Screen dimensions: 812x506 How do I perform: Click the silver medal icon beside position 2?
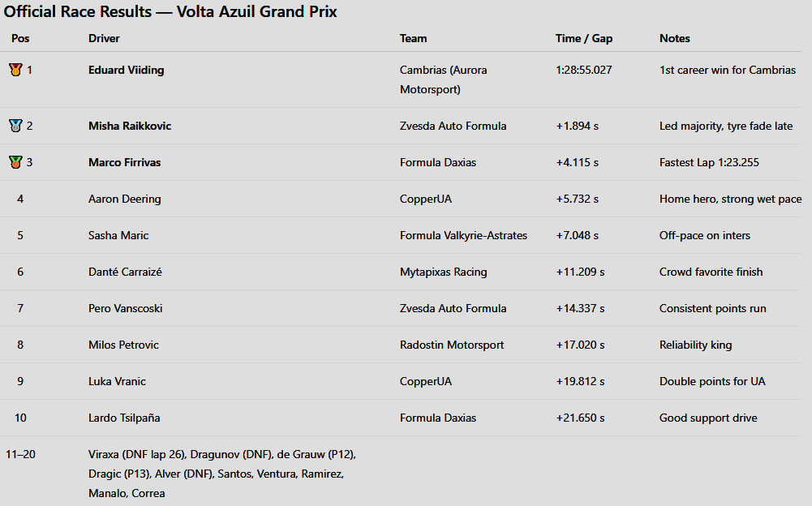tap(15, 126)
